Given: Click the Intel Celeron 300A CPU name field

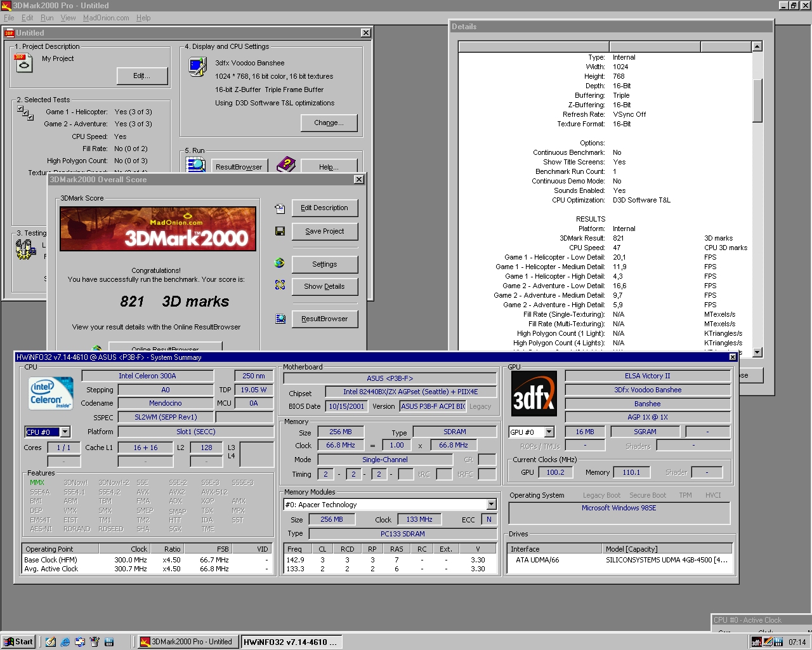Looking at the screenshot, I should coord(147,376).
